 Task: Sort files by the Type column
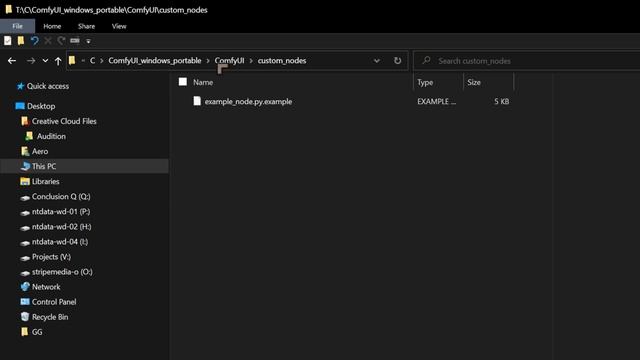(425, 82)
